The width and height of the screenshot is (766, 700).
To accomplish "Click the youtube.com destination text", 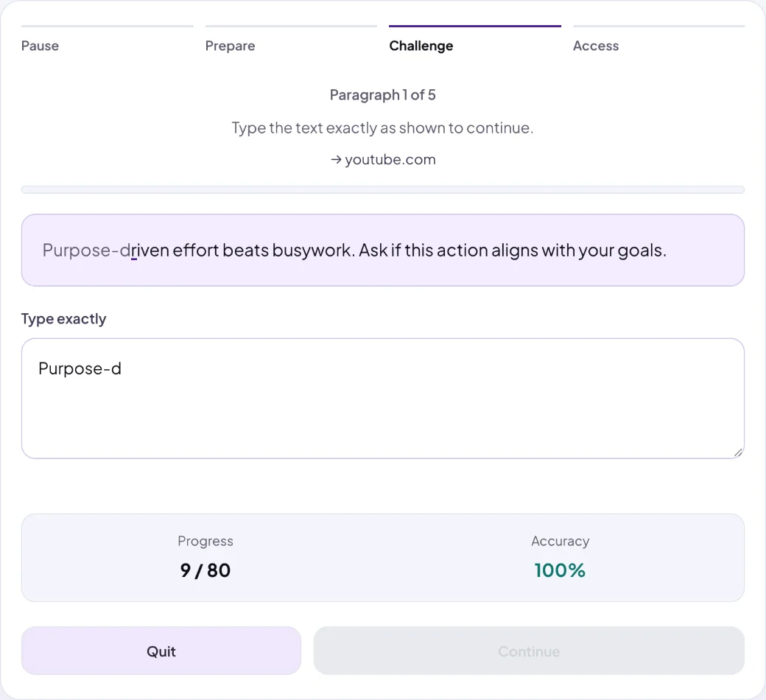I will [390, 159].
